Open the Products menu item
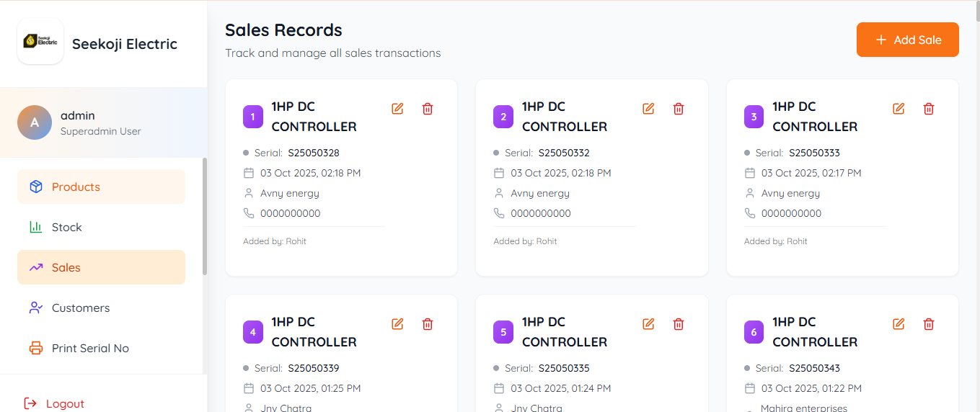The height and width of the screenshot is (412, 980). coord(101,187)
